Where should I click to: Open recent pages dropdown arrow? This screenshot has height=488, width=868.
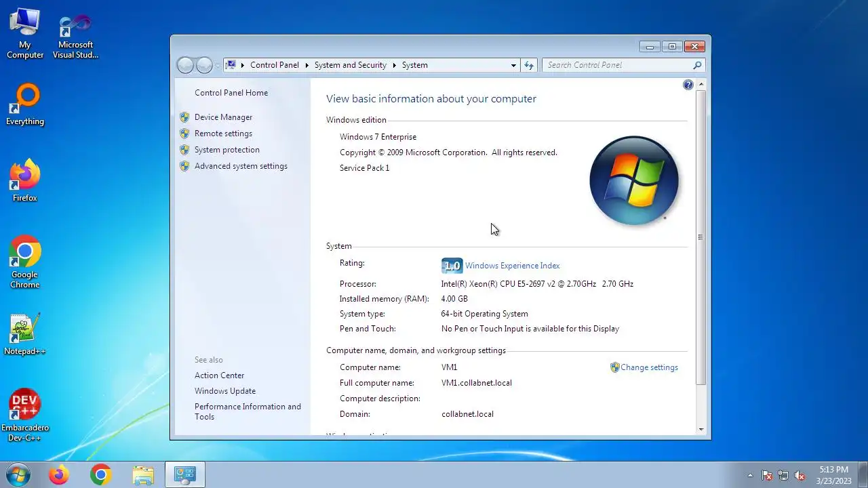pyautogui.click(x=218, y=65)
